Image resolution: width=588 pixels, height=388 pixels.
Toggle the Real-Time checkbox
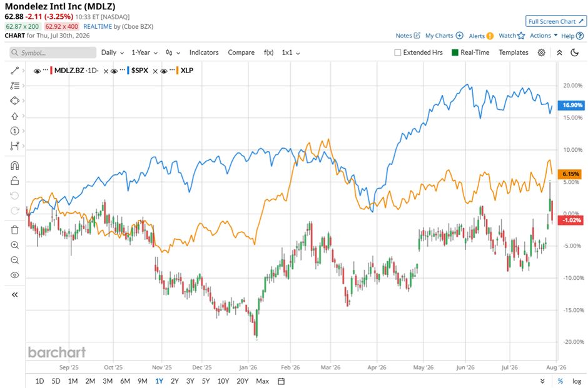[455, 52]
